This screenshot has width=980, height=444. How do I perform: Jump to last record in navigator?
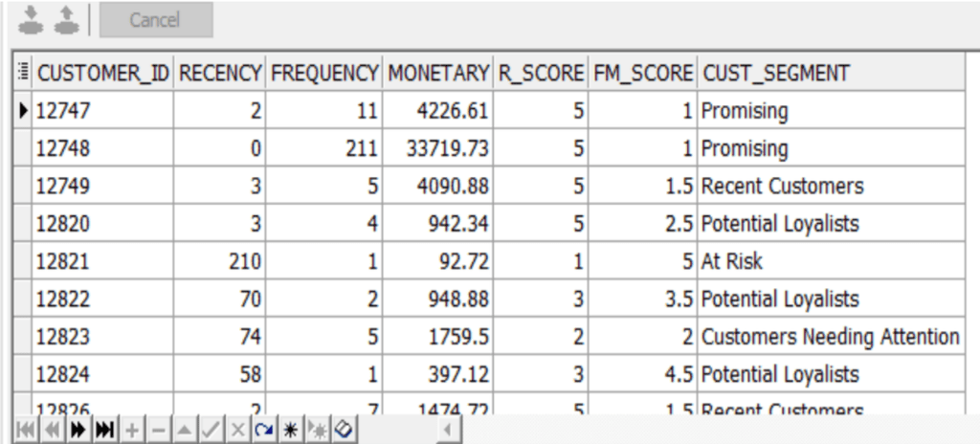pos(104,430)
